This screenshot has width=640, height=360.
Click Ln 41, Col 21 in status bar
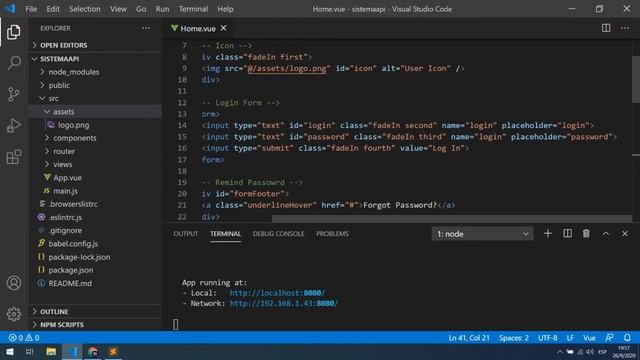469,338
